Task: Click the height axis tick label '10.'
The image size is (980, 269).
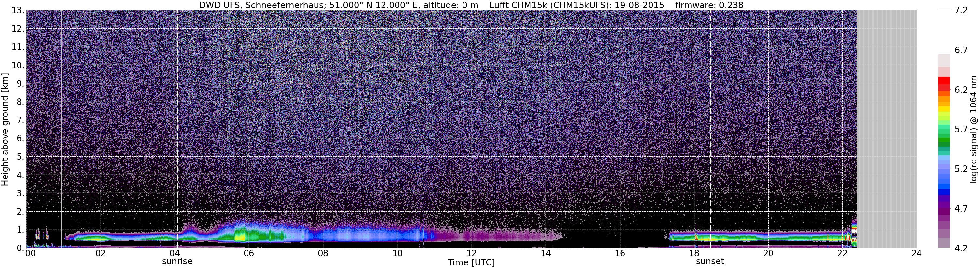Action: pos(18,65)
